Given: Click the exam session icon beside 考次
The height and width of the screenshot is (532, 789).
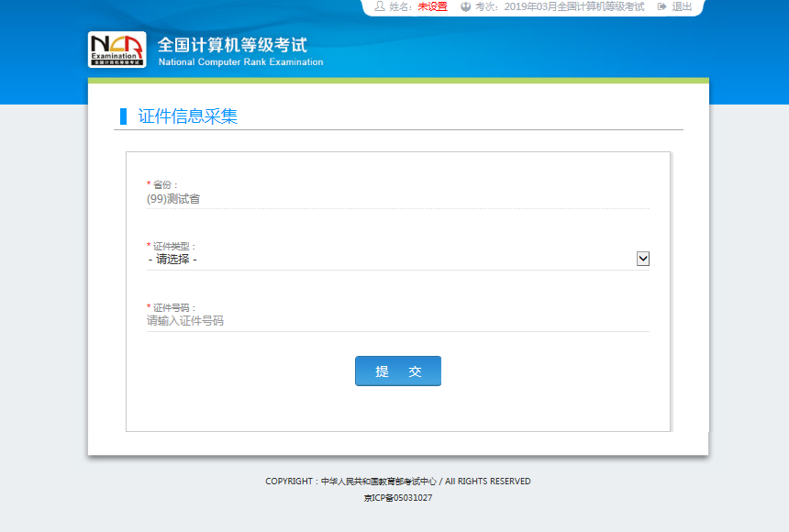Looking at the screenshot, I should pos(466,6).
